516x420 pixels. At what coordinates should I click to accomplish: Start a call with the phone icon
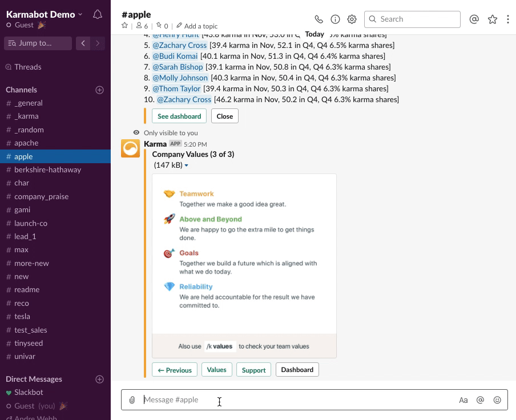pyautogui.click(x=319, y=19)
